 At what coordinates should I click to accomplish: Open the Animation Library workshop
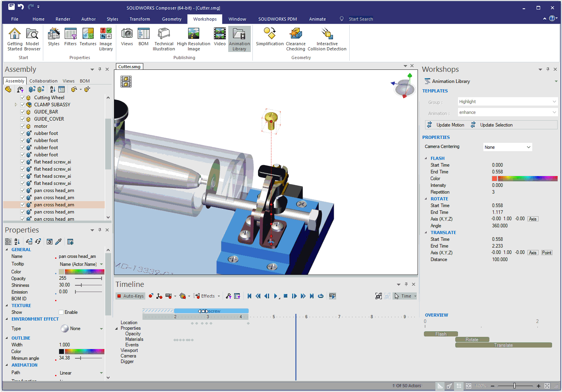[239, 40]
